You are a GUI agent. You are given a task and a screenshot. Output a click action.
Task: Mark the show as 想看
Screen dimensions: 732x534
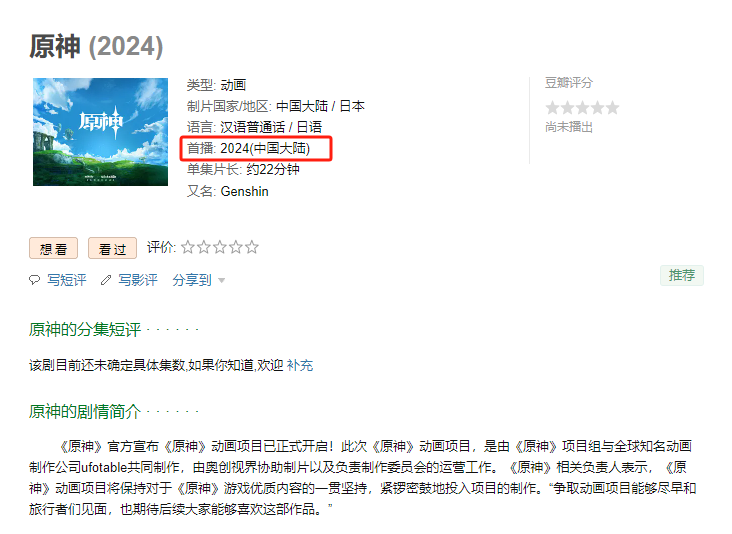[x=53, y=248]
